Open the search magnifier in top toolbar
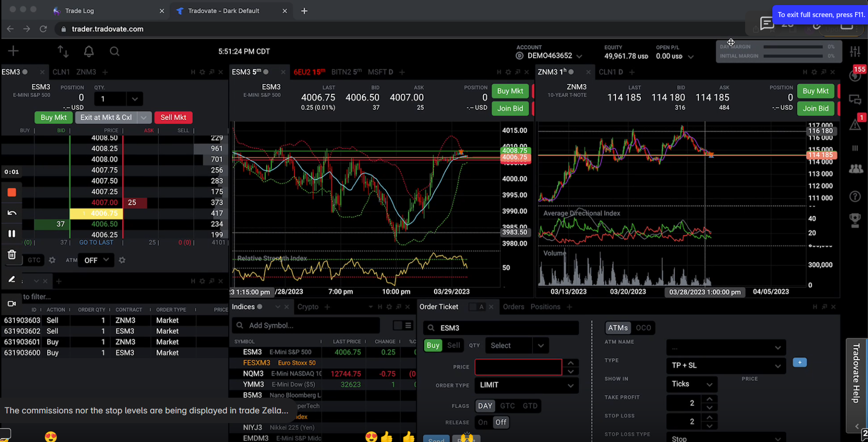The height and width of the screenshot is (442, 868). point(115,51)
